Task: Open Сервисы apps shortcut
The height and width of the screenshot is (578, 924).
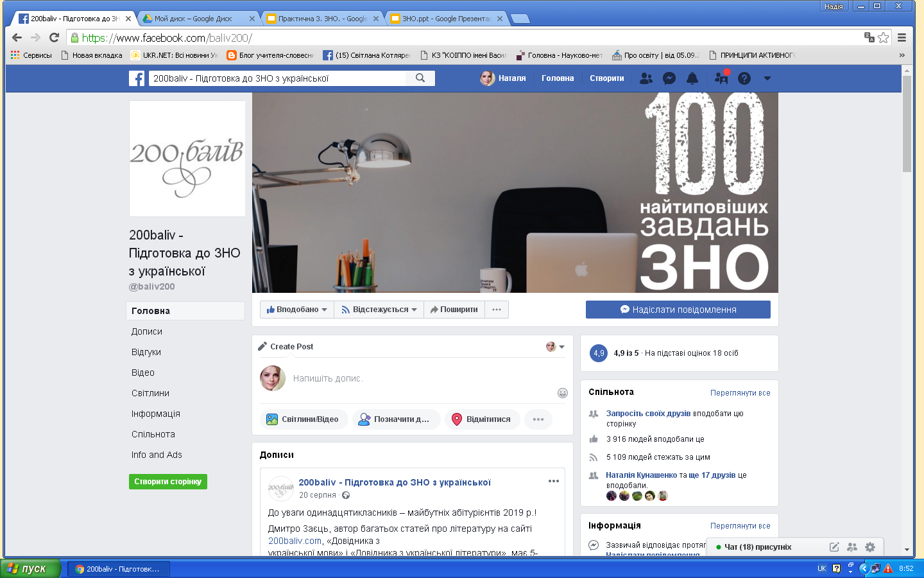Action: click(x=31, y=55)
